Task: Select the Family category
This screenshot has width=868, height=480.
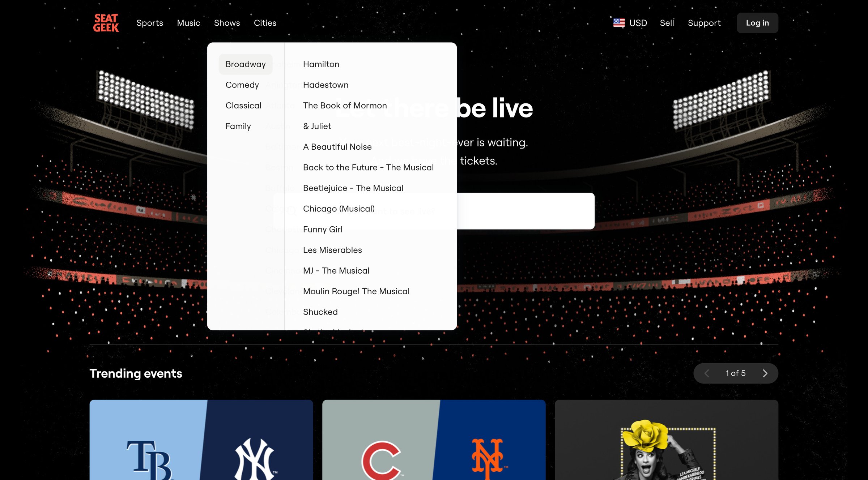Action: coord(238,126)
